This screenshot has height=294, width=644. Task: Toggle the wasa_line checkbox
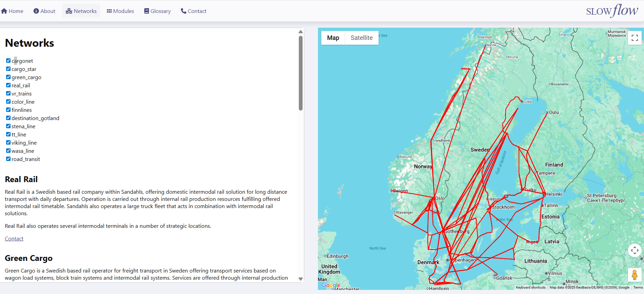(8, 151)
